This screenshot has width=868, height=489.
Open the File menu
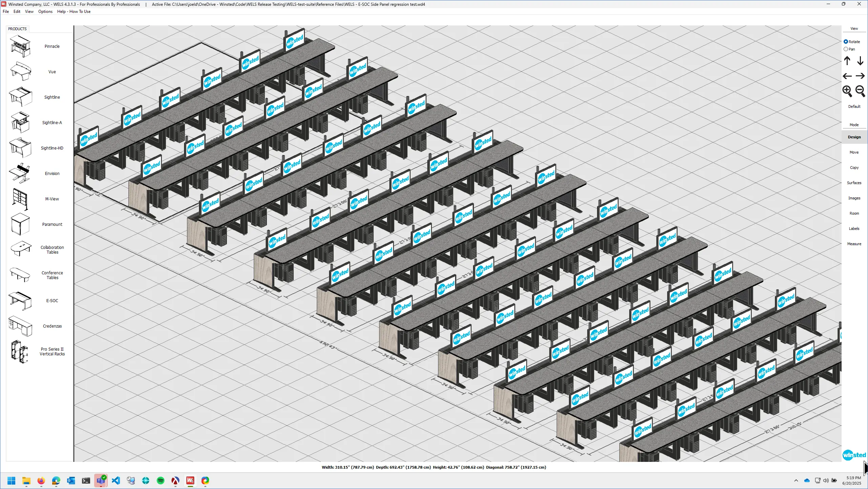[6, 12]
